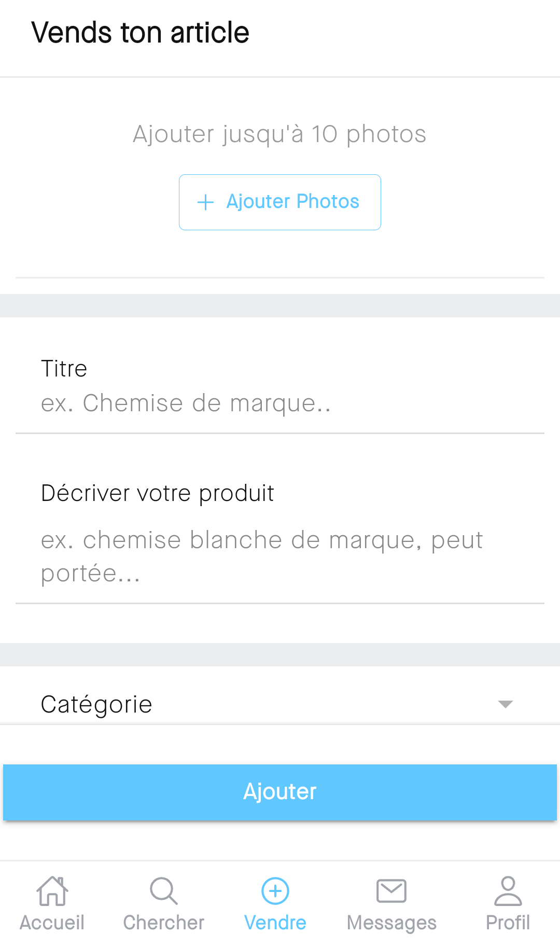
Task: Go to the Accueil tab label
Action: pos(52,923)
